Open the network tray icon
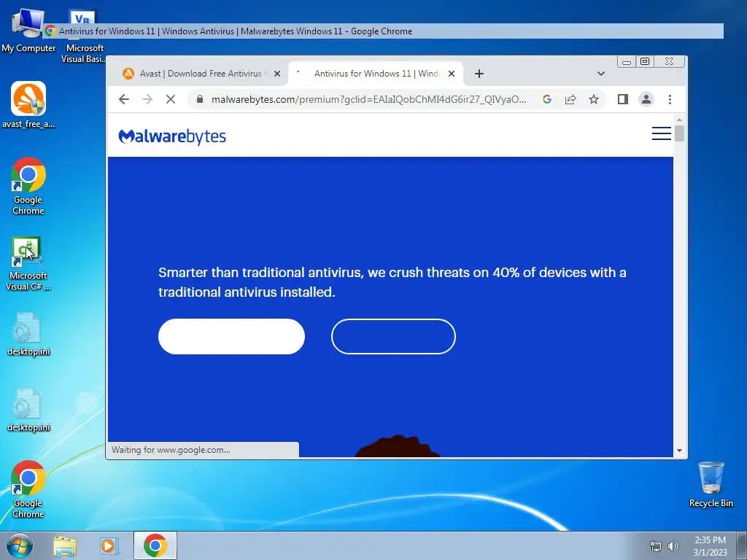 656,546
